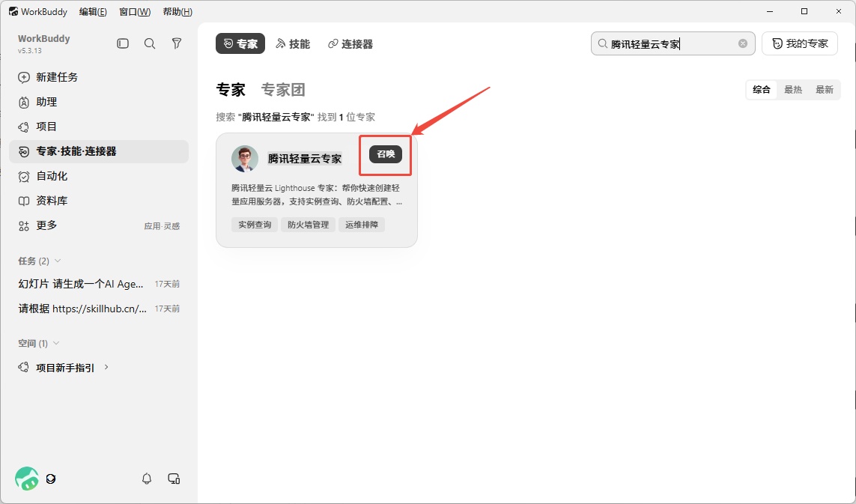Select 专家·技能·连接器 in the sidebar
This screenshot has height=504, width=856.
pyautogui.click(x=99, y=151)
